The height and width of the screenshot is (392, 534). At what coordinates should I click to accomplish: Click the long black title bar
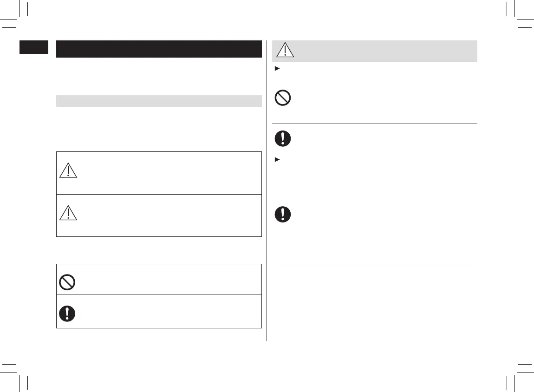(x=159, y=49)
